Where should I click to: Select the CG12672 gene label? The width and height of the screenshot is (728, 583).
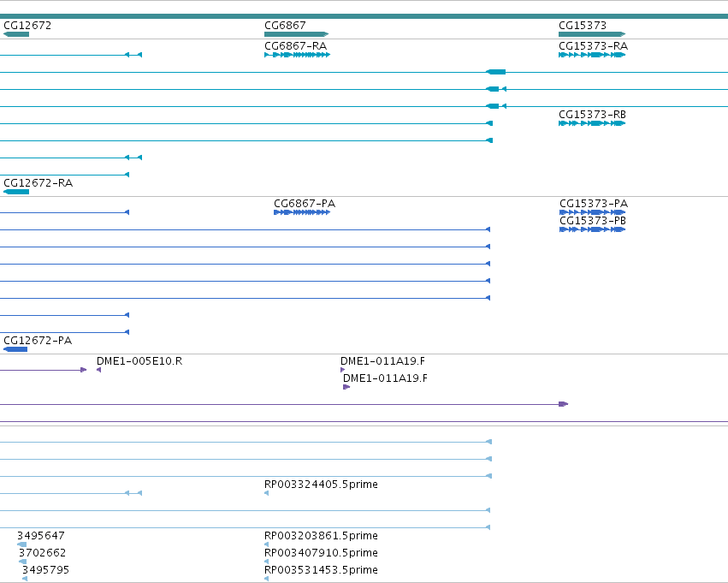pos(27,26)
